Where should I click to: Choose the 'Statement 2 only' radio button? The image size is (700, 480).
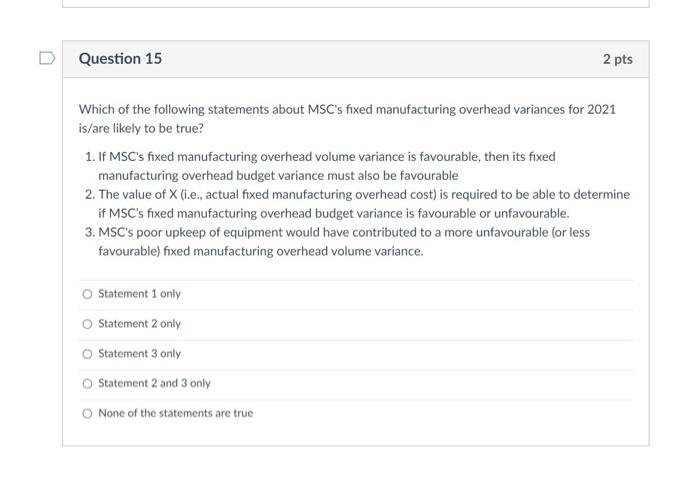click(88, 324)
